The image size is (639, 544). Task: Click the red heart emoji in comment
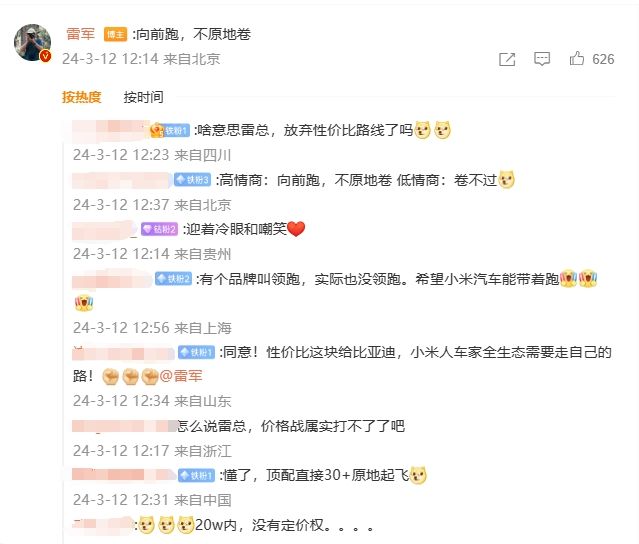point(296,229)
